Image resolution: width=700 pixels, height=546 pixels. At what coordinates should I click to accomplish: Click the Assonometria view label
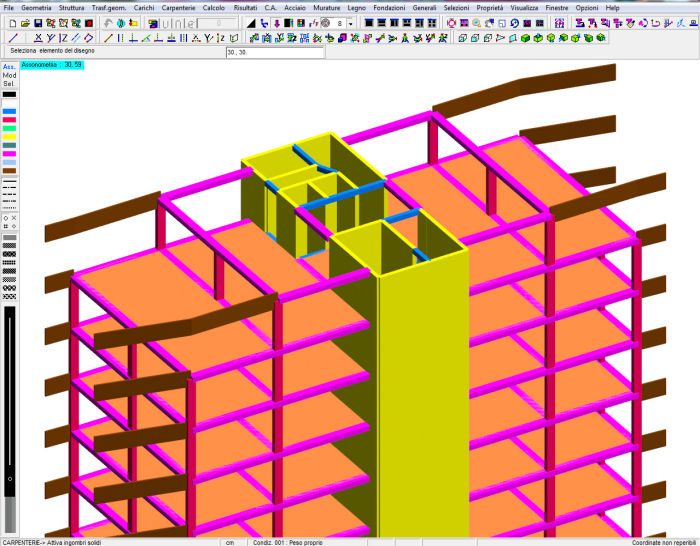[52, 64]
